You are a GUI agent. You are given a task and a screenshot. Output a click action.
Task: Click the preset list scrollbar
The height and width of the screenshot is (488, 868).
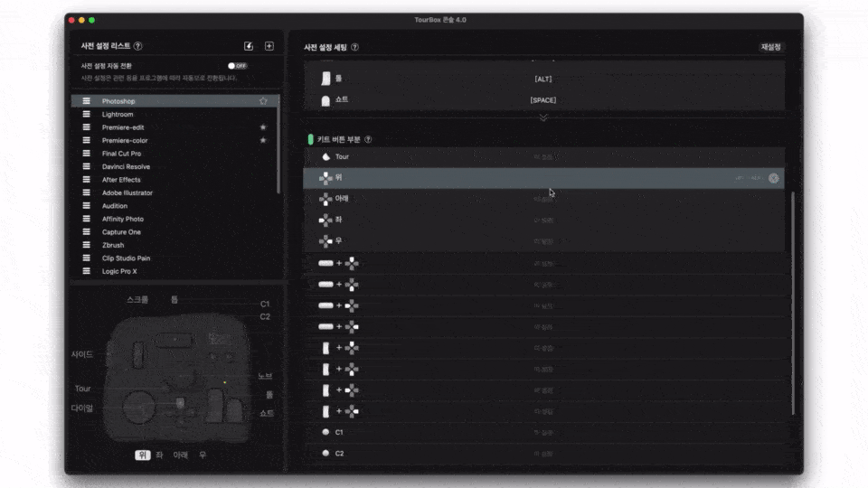coord(278,145)
